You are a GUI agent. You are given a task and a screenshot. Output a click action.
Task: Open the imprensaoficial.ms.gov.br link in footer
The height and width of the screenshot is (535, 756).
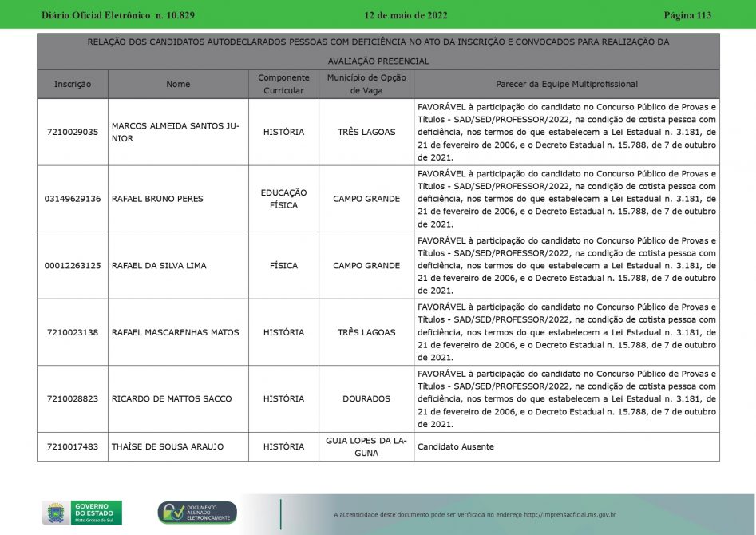coord(569,515)
